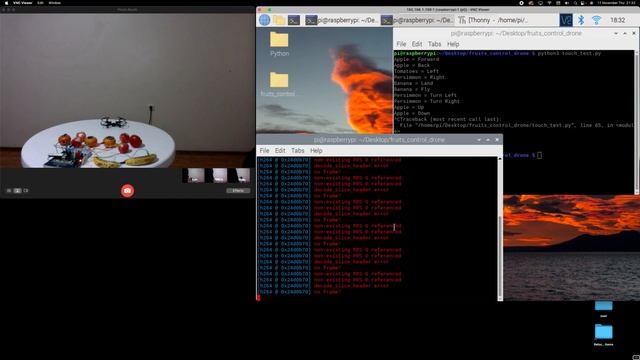Click terminal line 'Persimmon = Right'
The width and height of the screenshot is (640, 360).
[420, 77]
